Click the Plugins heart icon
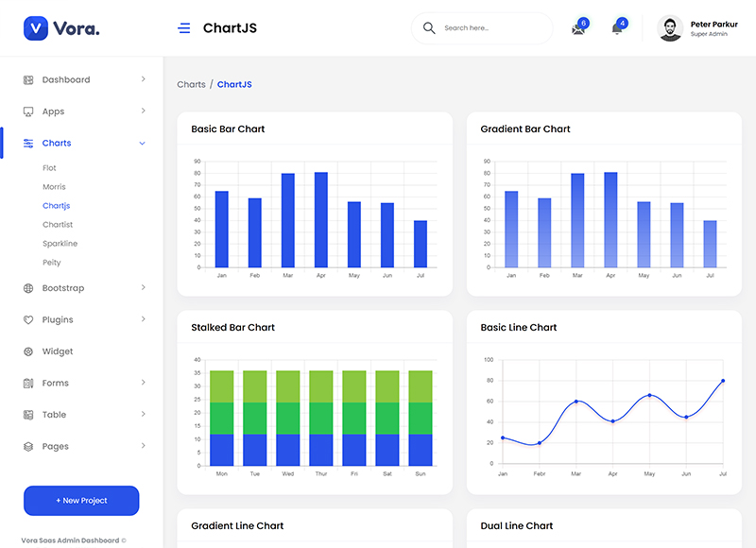The width and height of the screenshot is (756, 548). 28,320
